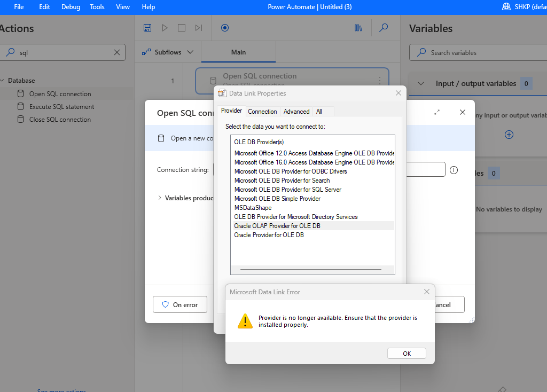The width and height of the screenshot is (547, 392).
Task: Open the Debug menu
Action: tap(71, 7)
